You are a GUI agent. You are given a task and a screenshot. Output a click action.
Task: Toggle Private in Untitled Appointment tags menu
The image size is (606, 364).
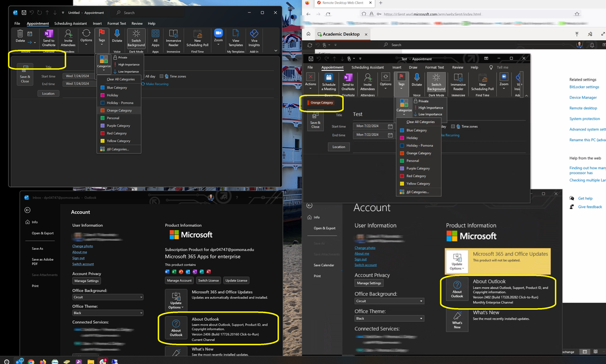(120, 57)
